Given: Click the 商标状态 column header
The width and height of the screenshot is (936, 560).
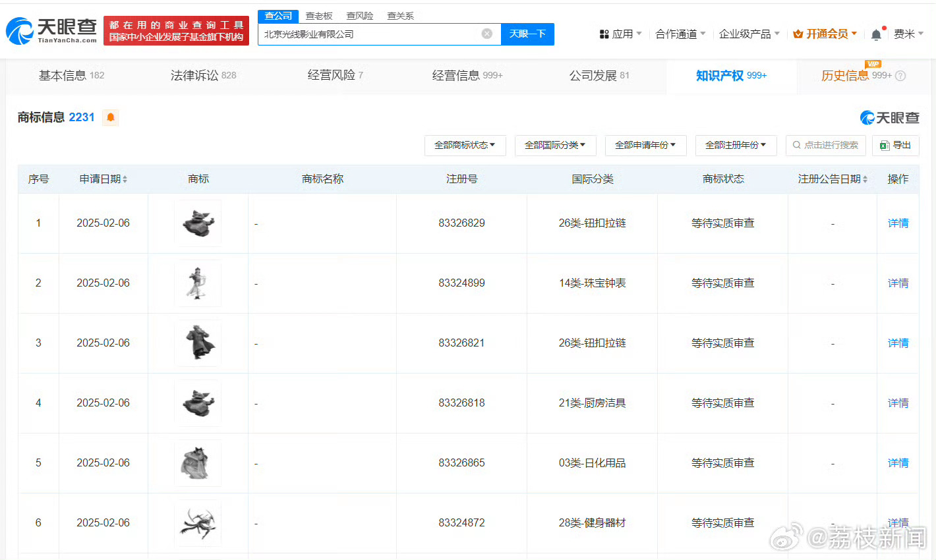Looking at the screenshot, I should (x=722, y=179).
